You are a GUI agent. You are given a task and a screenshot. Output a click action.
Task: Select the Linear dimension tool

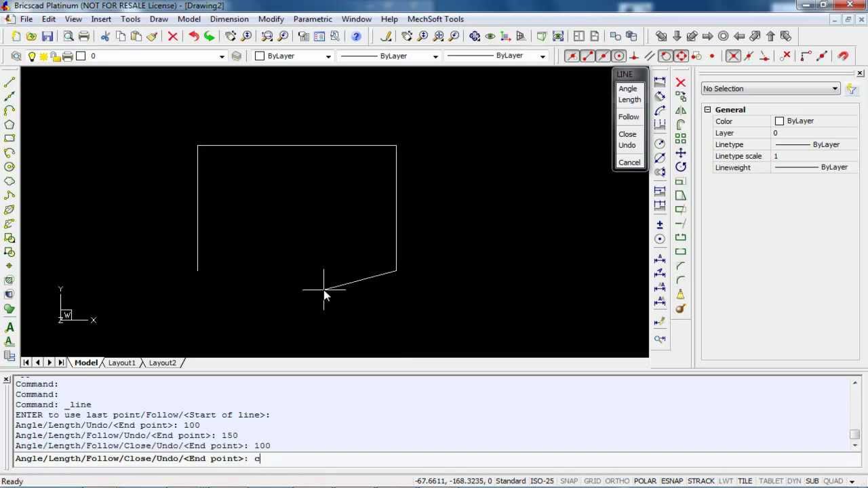[x=660, y=82]
